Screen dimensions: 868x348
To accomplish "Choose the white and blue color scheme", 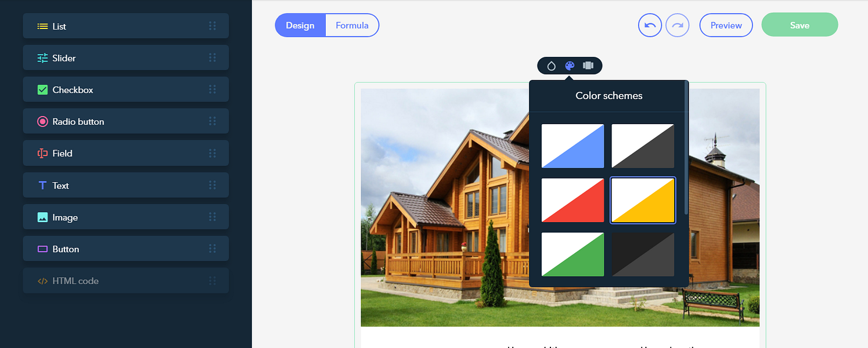I will (572, 146).
